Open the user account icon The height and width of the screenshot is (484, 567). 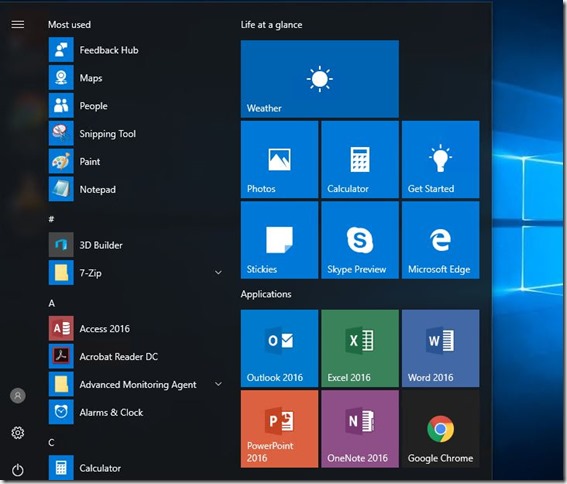[x=17, y=396]
